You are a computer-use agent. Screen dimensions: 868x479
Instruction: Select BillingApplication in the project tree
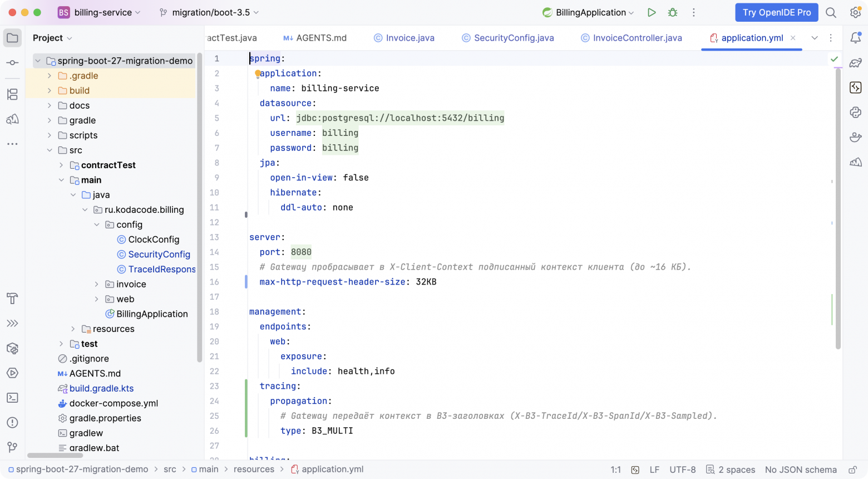(x=146, y=314)
